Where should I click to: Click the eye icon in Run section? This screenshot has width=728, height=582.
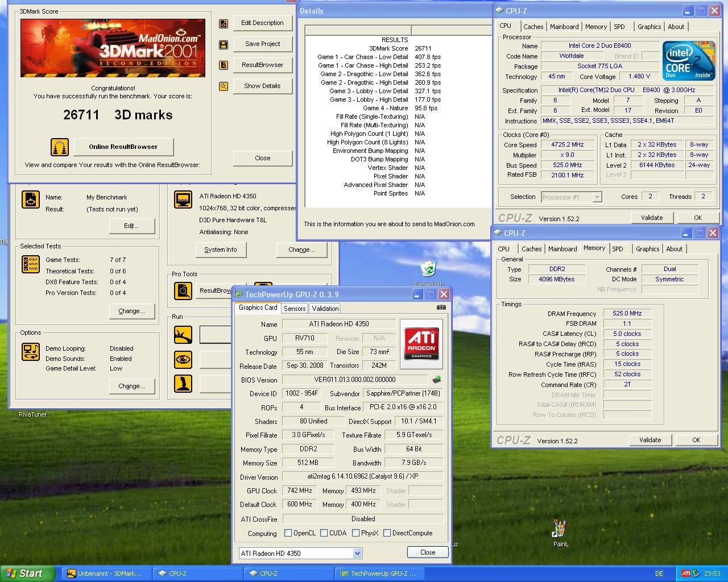(183, 359)
